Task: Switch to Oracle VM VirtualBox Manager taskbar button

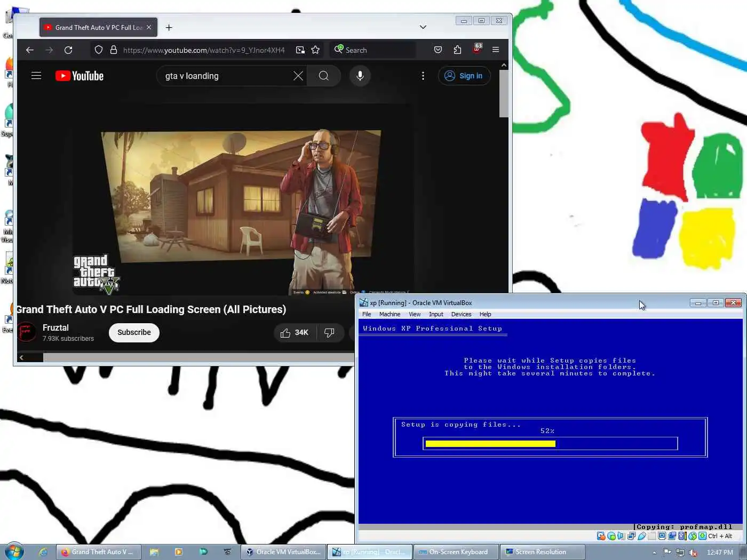Action: (x=283, y=552)
